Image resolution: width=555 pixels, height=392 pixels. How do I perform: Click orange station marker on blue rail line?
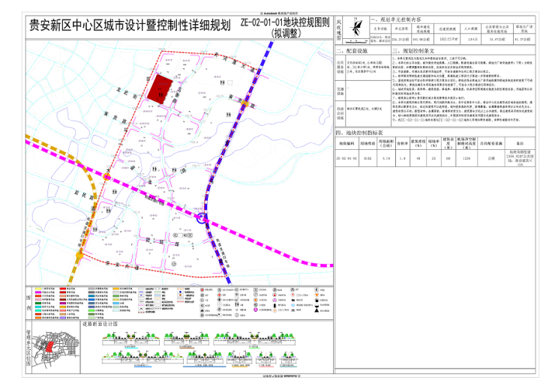pyautogui.click(x=245, y=103)
